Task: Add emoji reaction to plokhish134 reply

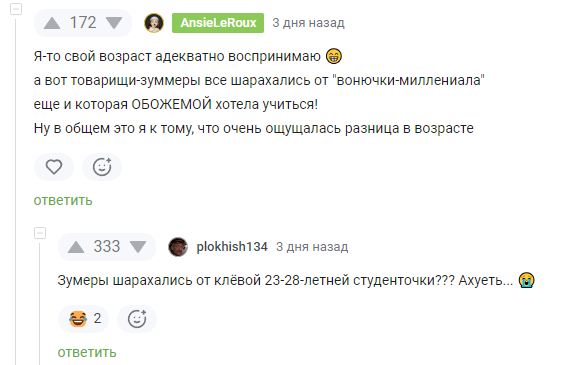Action: tap(137, 319)
